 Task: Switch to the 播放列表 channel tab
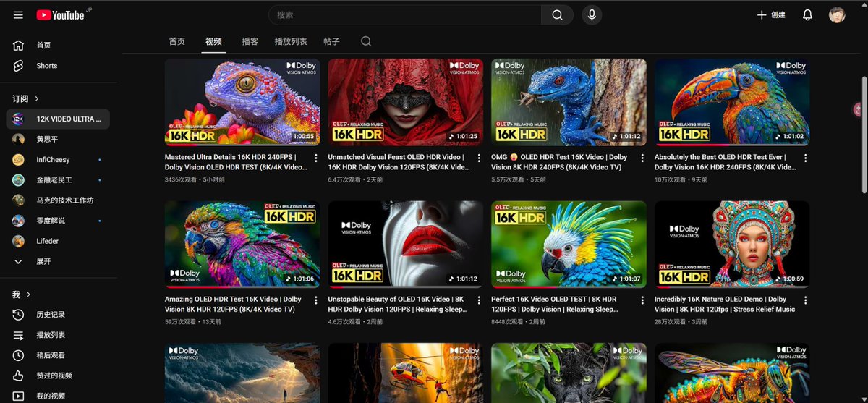(x=291, y=41)
